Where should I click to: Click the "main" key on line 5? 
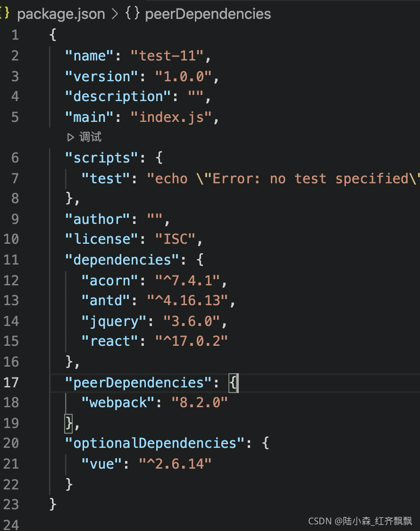pyautogui.click(x=89, y=117)
